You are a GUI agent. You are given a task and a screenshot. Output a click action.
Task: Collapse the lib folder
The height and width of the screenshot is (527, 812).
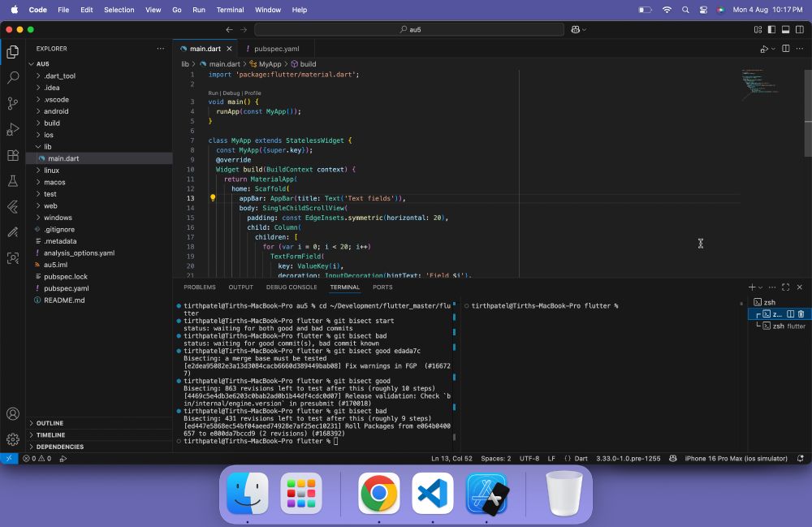point(38,146)
